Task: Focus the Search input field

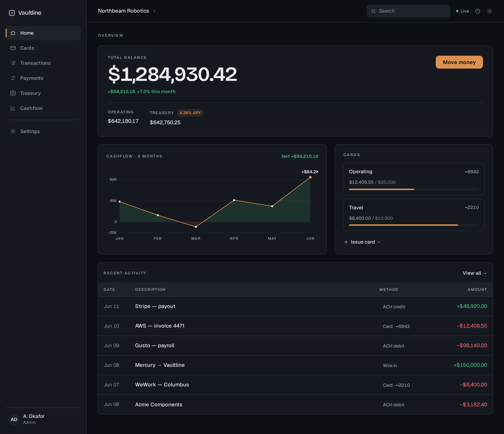Action: 408,11
